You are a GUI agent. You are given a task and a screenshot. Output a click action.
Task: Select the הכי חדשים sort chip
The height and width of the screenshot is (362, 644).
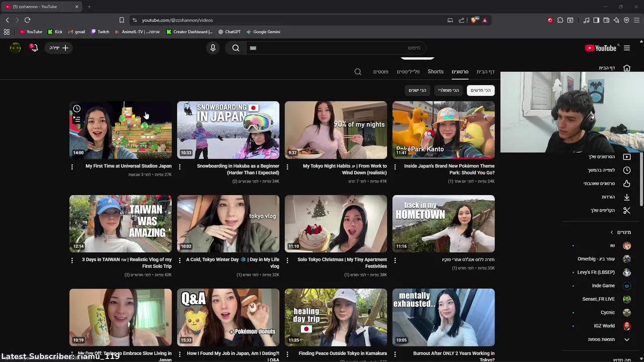[x=480, y=90]
